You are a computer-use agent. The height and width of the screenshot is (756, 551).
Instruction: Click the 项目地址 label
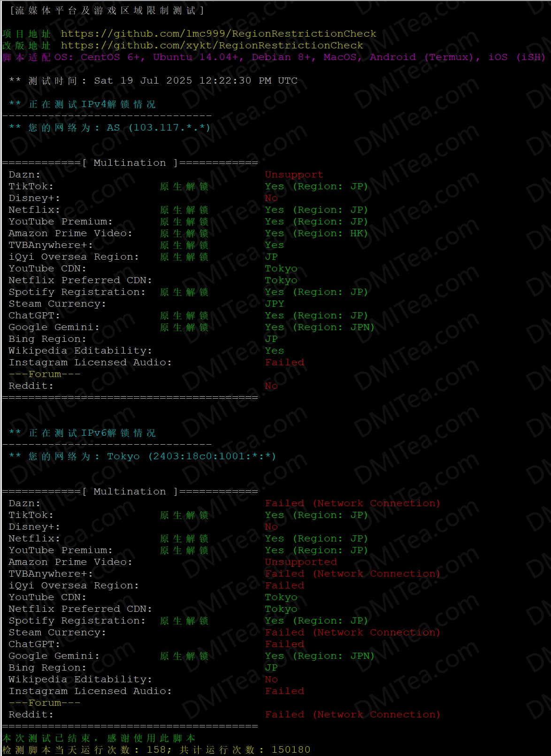[x=26, y=34]
